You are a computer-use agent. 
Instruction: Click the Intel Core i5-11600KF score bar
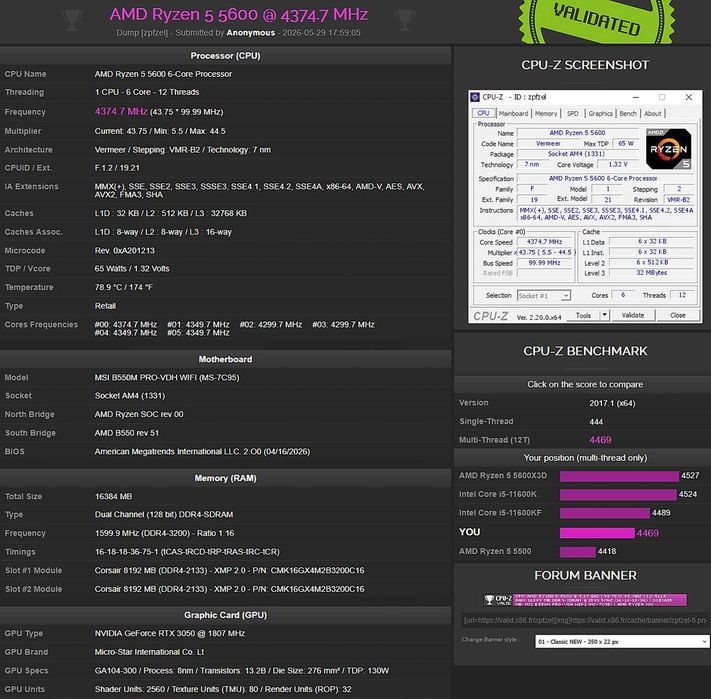(604, 513)
